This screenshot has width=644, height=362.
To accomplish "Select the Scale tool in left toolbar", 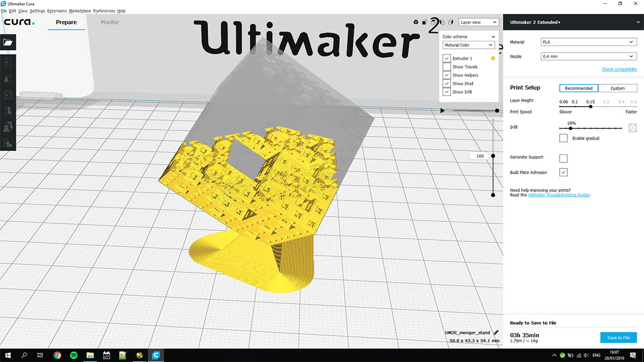I will pyautogui.click(x=8, y=78).
